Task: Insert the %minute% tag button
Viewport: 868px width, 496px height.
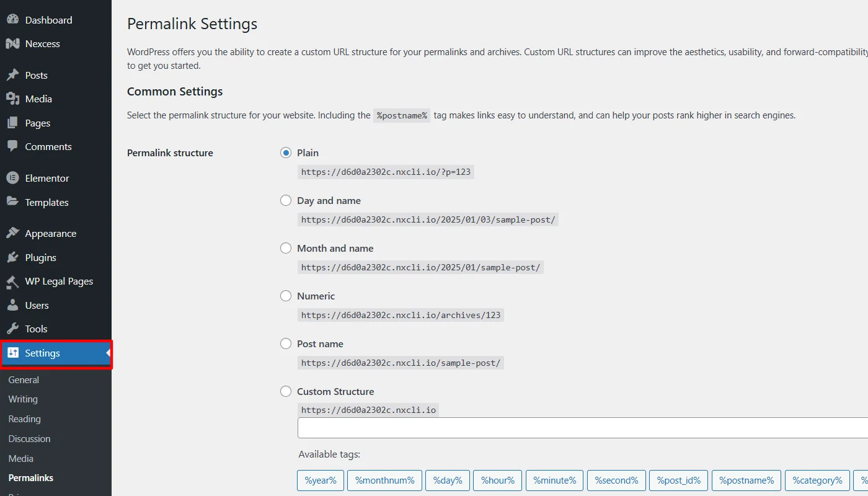Action: tap(554, 480)
